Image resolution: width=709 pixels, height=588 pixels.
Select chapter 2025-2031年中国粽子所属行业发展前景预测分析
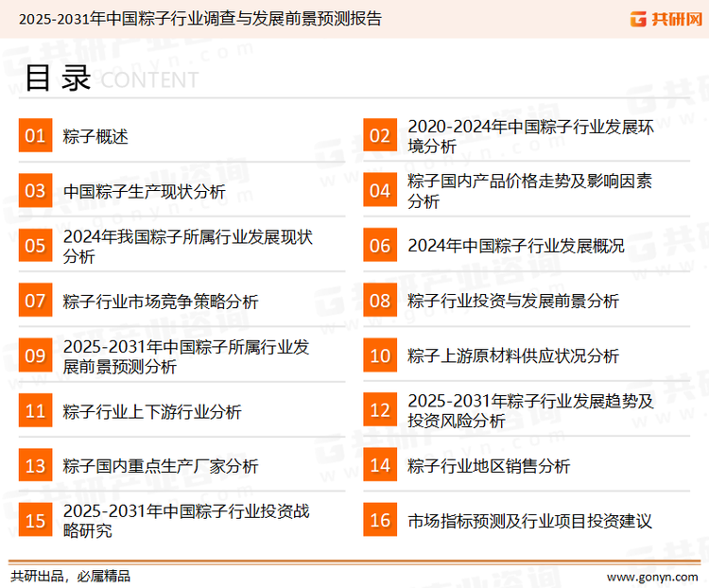tap(186, 356)
